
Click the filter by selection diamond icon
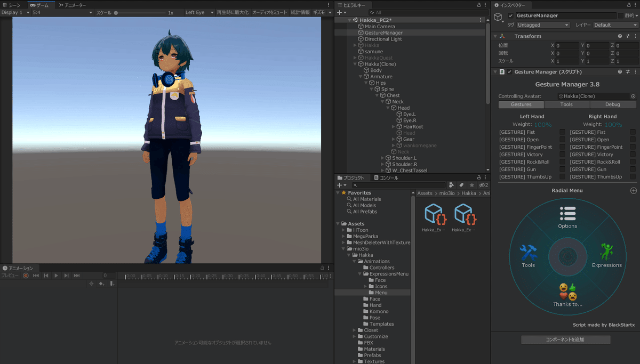[x=91, y=284]
